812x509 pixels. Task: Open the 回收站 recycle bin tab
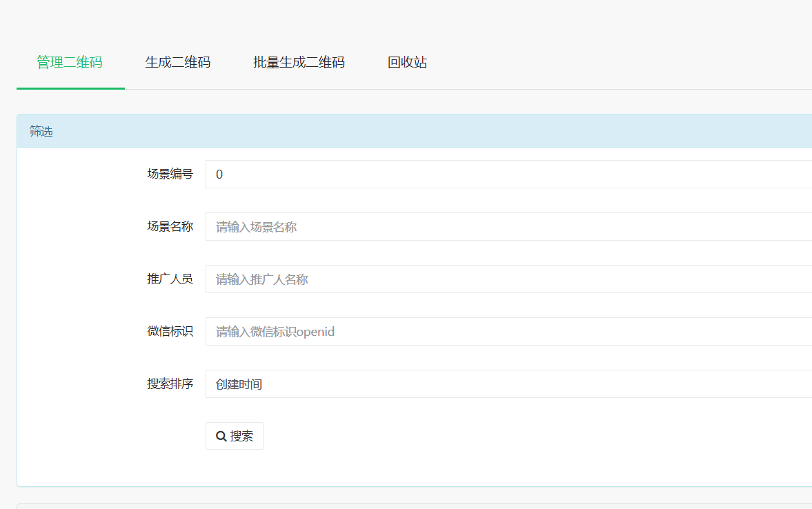click(407, 63)
